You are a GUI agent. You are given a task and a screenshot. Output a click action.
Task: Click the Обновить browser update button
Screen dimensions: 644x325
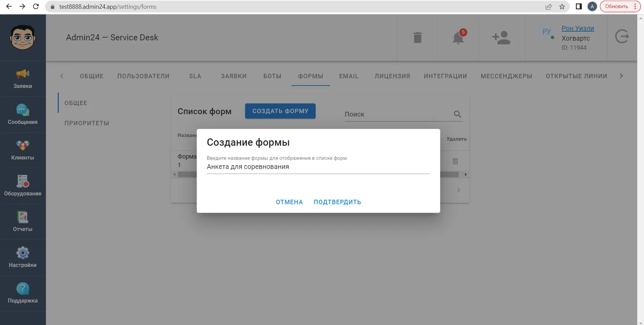tap(620, 7)
